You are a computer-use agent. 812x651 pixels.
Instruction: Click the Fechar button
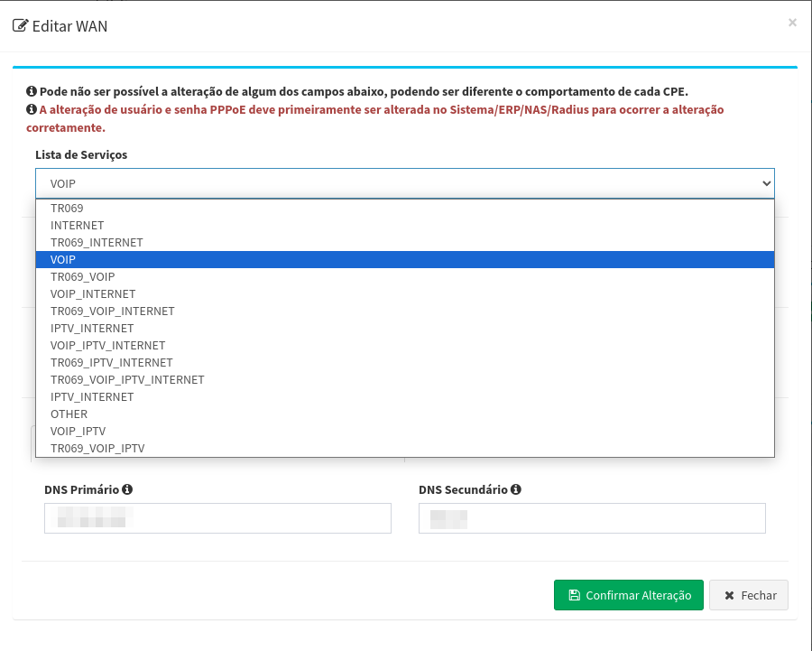(749, 595)
